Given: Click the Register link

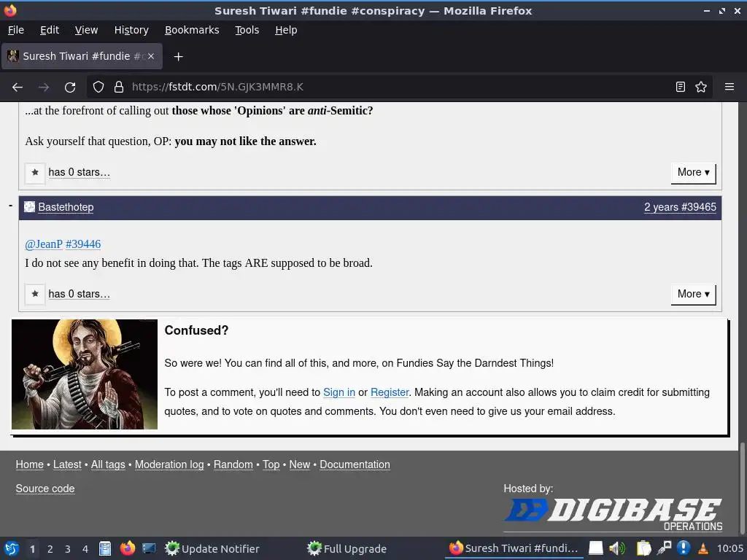Looking at the screenshot, I should click(390, 392).
